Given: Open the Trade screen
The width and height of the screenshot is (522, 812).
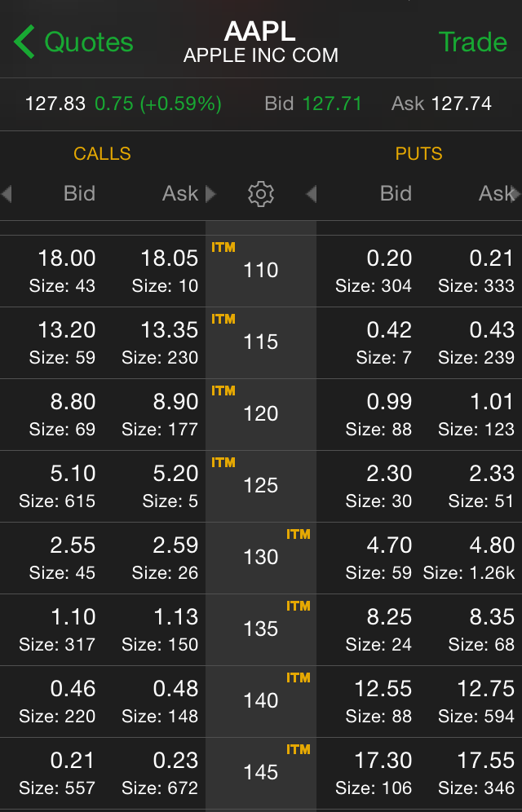Looking at the screenshot, I should point(472,42).
